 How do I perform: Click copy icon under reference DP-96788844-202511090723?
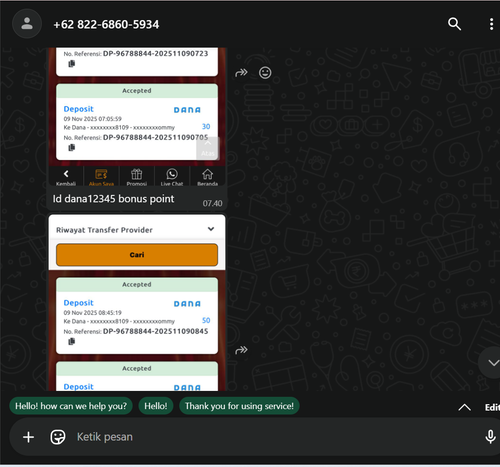[x=71, y=64]
